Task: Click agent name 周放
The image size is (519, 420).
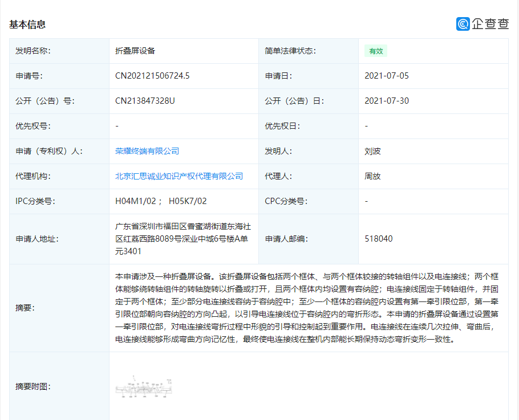Action: coord(369,176)
